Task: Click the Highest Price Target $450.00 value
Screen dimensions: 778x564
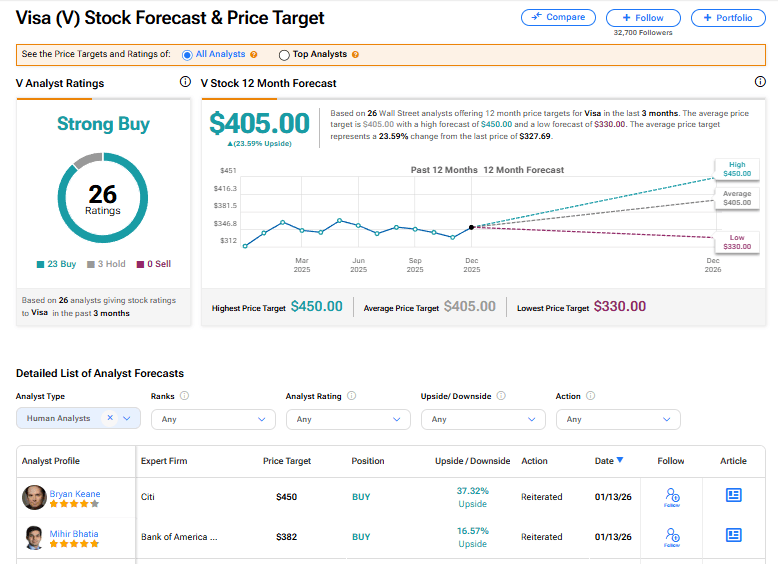Action: [317, 307]
